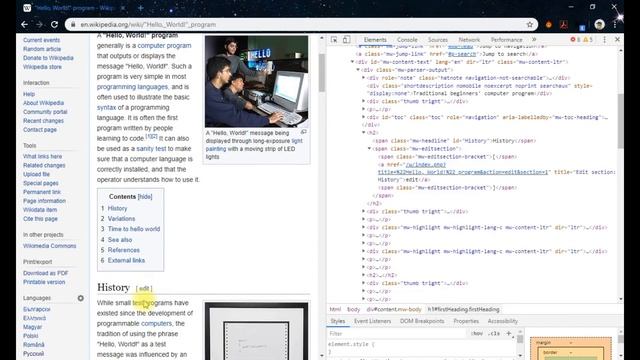Viewport: 640px width, 360px height.
Task: Collapse the h2 element node above the History headline
Action: coord(363,133)
